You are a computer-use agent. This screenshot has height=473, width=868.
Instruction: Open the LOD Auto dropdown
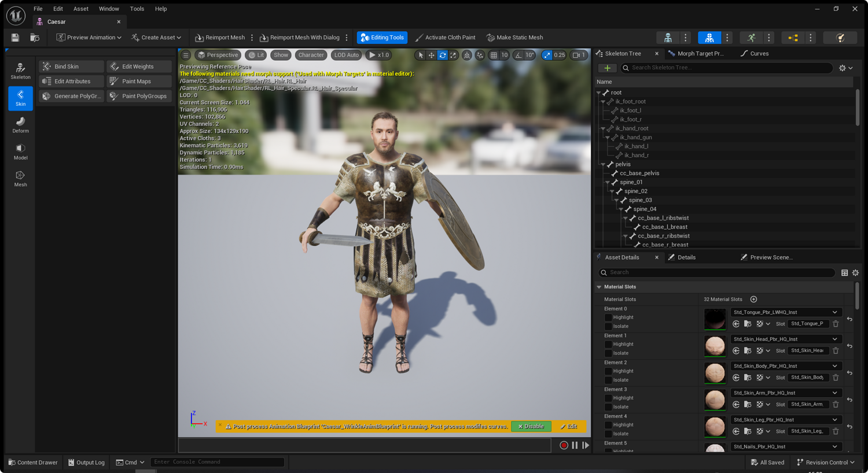[x=347, y=55]
